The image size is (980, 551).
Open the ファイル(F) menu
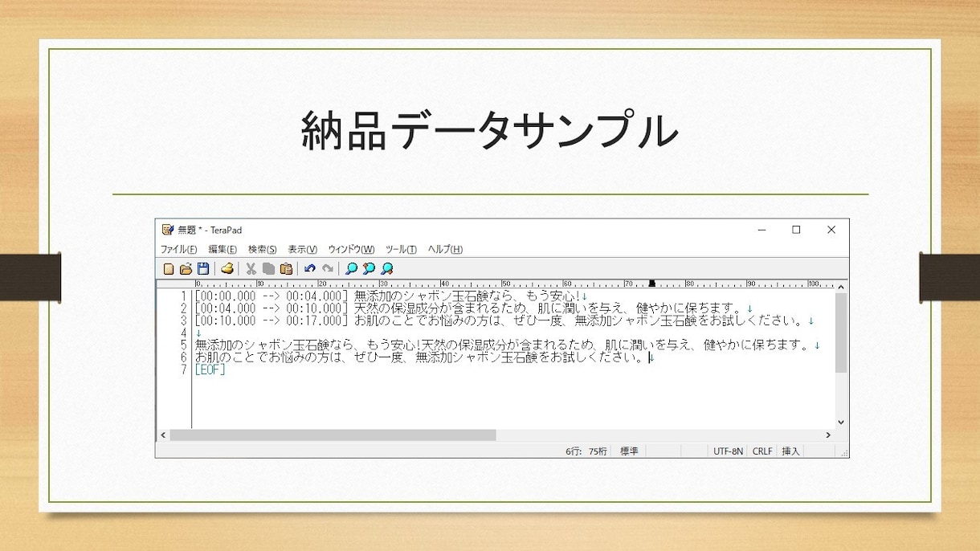pyautogui.click(x=178, y=250)
